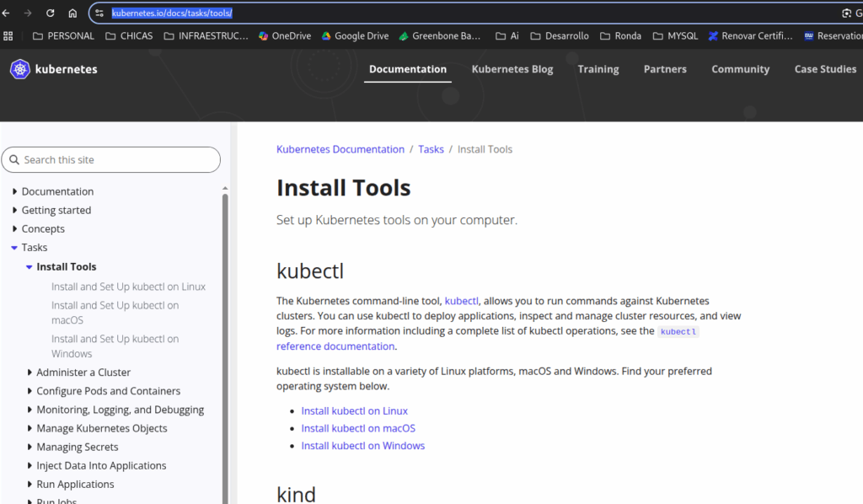This screenshot has width=863, height=504.
Task: Expand Managing Secrets section
Action: click(x=29, y=448)
